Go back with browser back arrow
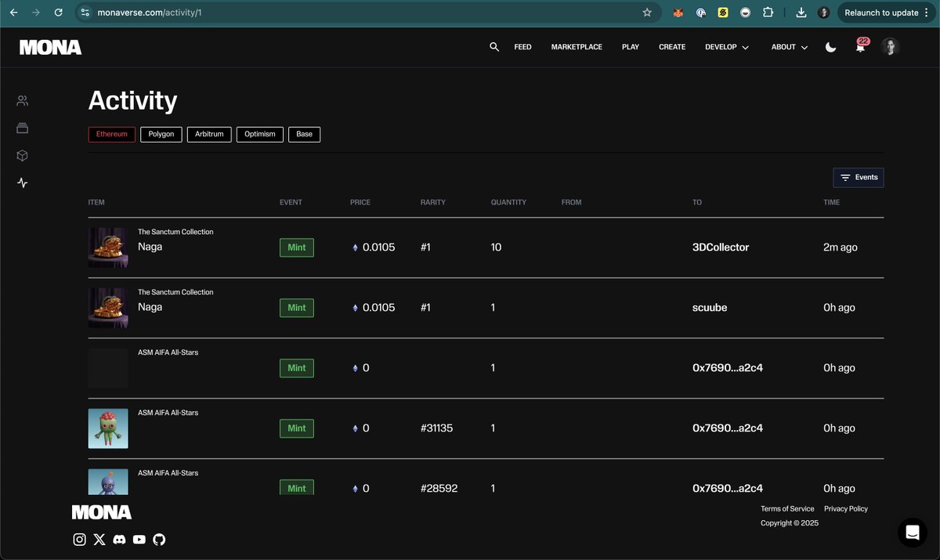Screen dimensions: 940x560 pos(13,13)
